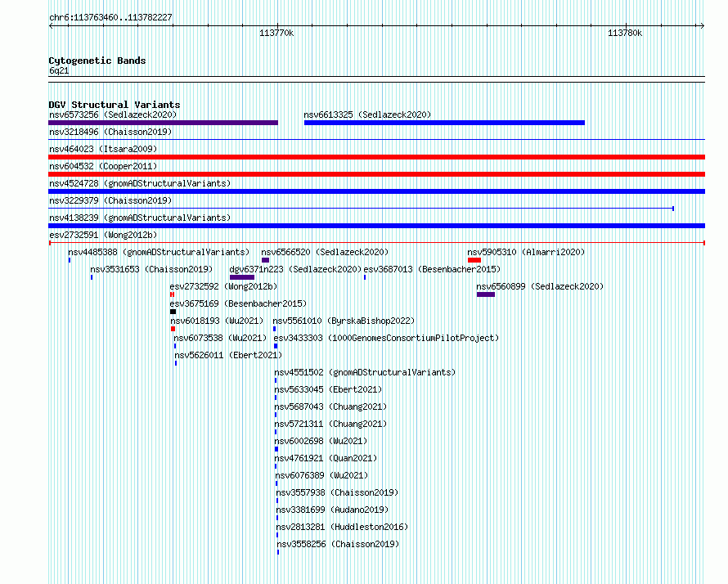This screenshot has width=728, height=584.
Task: Open nsv2813281 (Huddleston2016) variant
Action: tap(342, 527)
